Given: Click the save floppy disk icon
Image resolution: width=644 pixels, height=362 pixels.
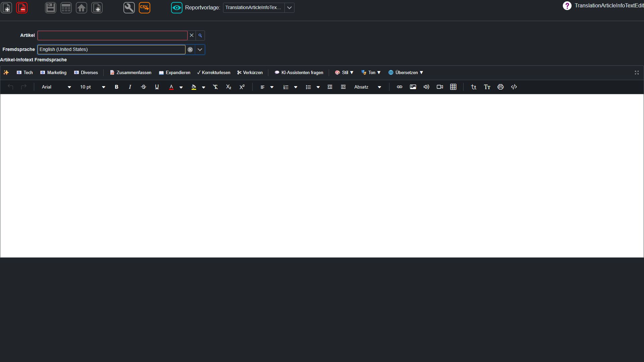Looking at the screenshot, I should click(51, 8).
